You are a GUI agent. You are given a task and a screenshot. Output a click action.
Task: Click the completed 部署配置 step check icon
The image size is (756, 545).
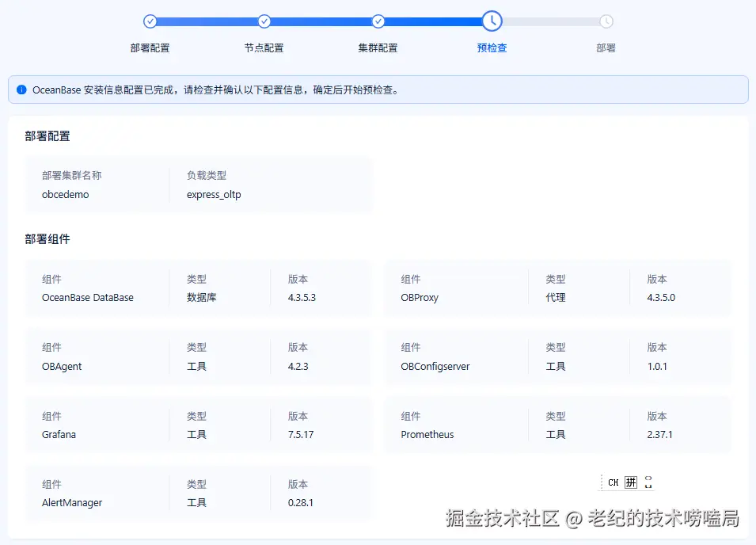coord(150,21)
